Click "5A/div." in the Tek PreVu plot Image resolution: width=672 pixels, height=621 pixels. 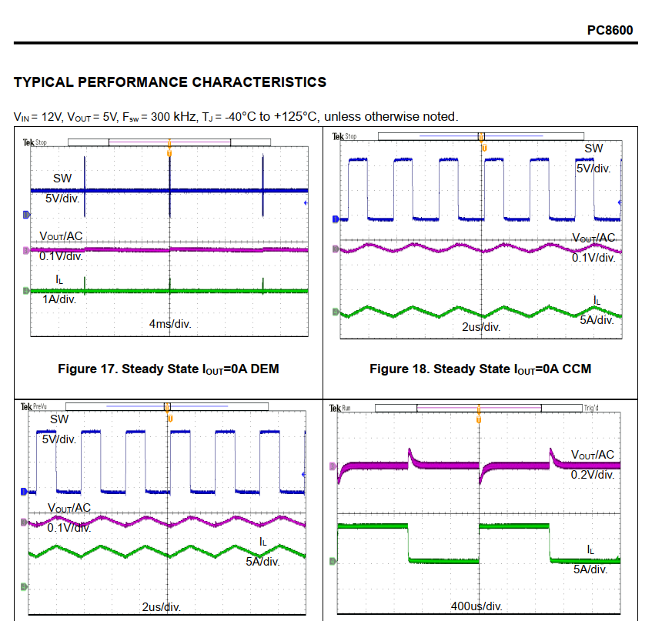[262, 562]
